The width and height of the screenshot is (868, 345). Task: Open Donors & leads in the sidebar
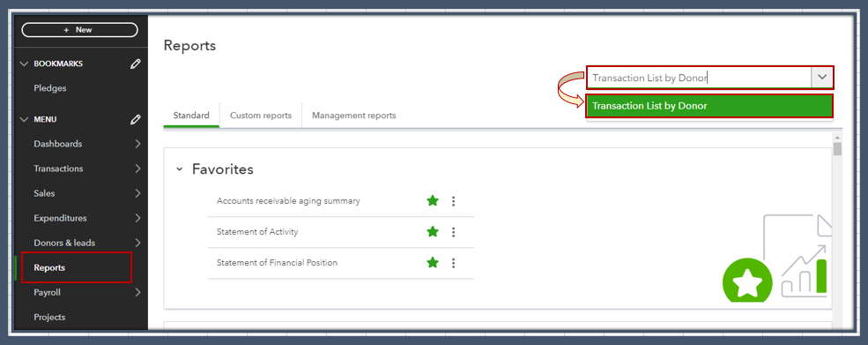(64, 243)
